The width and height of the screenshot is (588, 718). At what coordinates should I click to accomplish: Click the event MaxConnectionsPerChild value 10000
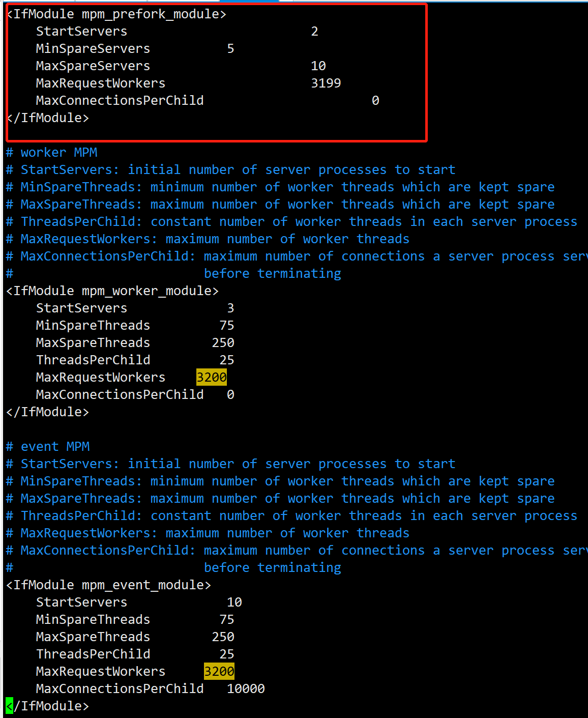(x=246, y=688)
